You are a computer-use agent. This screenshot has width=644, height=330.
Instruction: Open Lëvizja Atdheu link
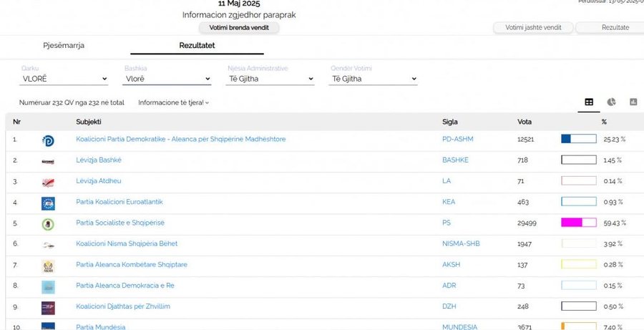99,181
